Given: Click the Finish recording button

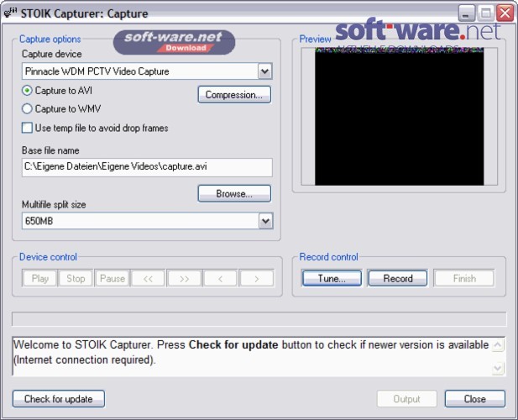Looking at the screenshot, I should [464, 278].
